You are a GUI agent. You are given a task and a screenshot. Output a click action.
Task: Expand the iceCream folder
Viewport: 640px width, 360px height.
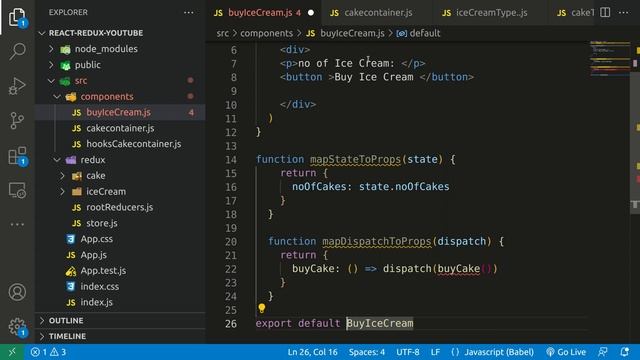pos(106,192)
